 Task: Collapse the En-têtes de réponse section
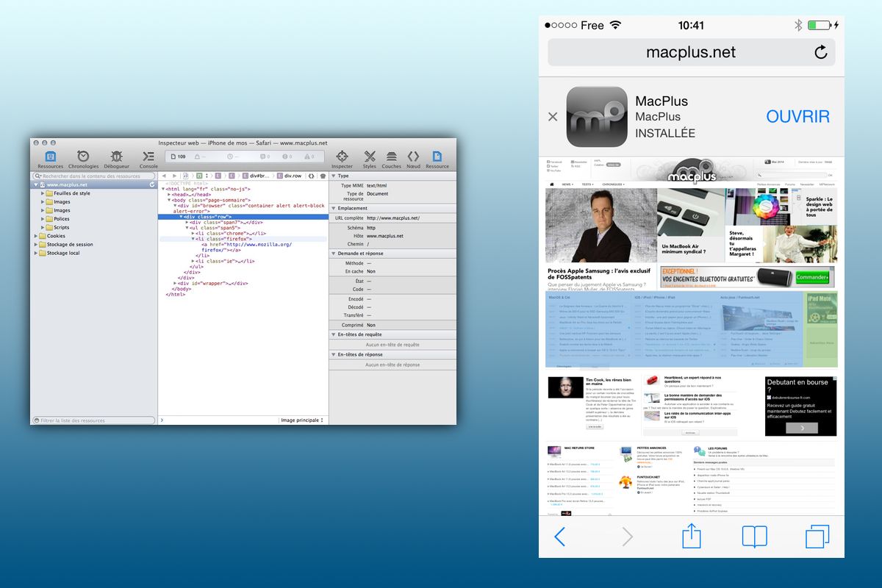334,355
